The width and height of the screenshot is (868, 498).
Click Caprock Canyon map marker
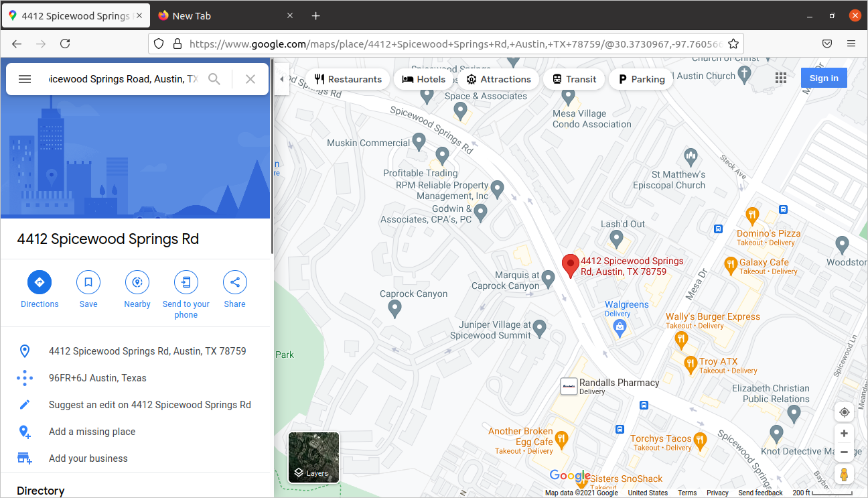click(394, 308)
